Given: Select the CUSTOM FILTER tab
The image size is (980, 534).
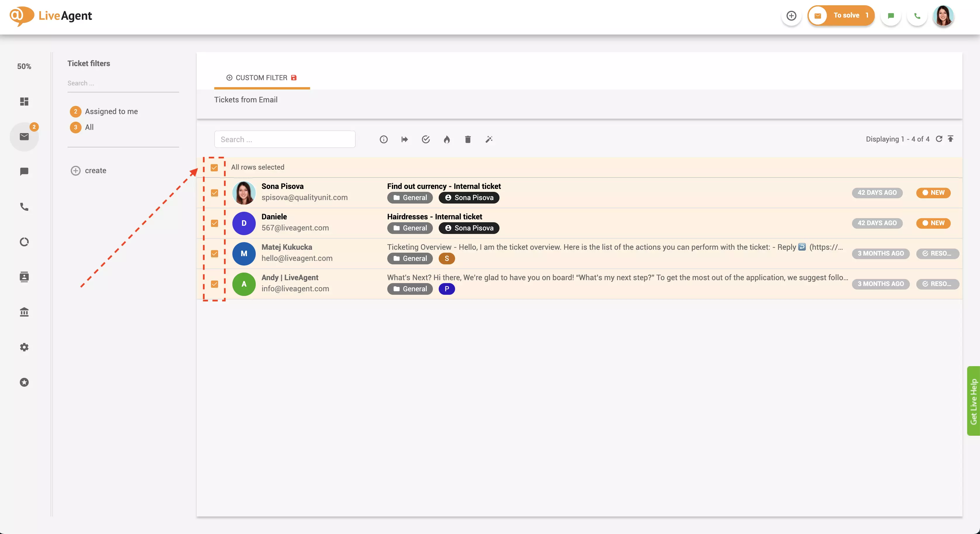Looking at the screenshot, I should pos(261,78).
